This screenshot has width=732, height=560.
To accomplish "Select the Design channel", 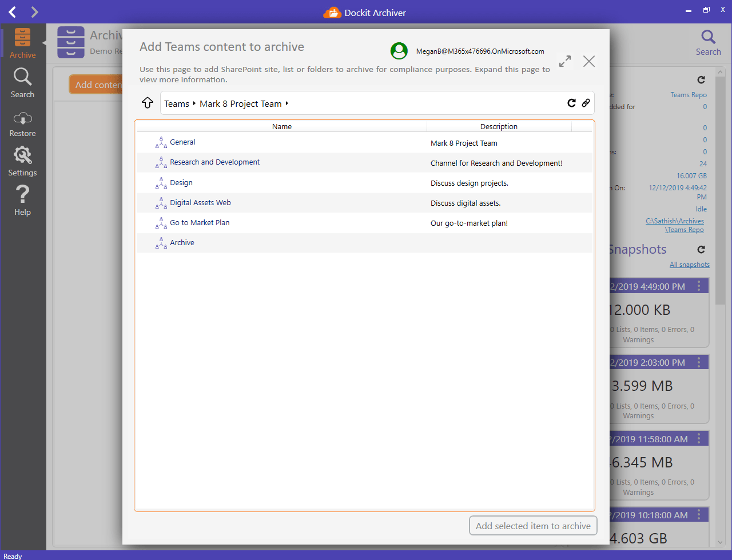I will (364, 183).
